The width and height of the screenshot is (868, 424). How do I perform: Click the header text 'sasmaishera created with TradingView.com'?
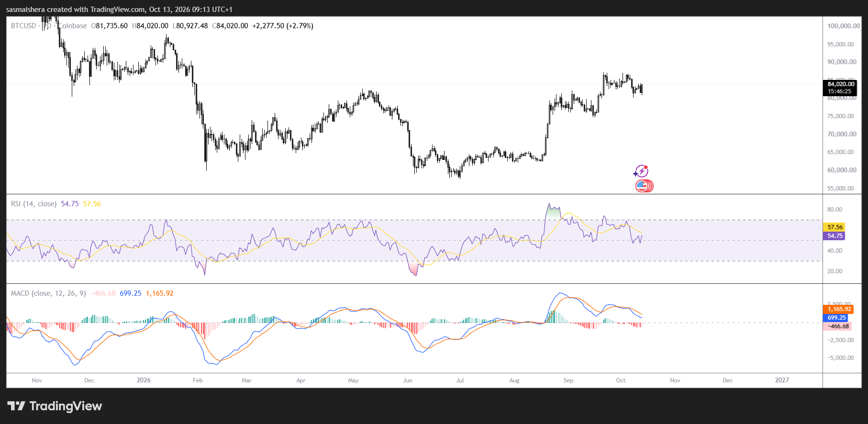pos(76,10)
